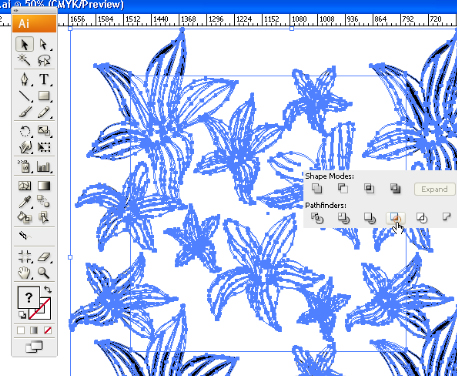
Task: Pick the Eraser tool
Action: [x=44, y=257]
